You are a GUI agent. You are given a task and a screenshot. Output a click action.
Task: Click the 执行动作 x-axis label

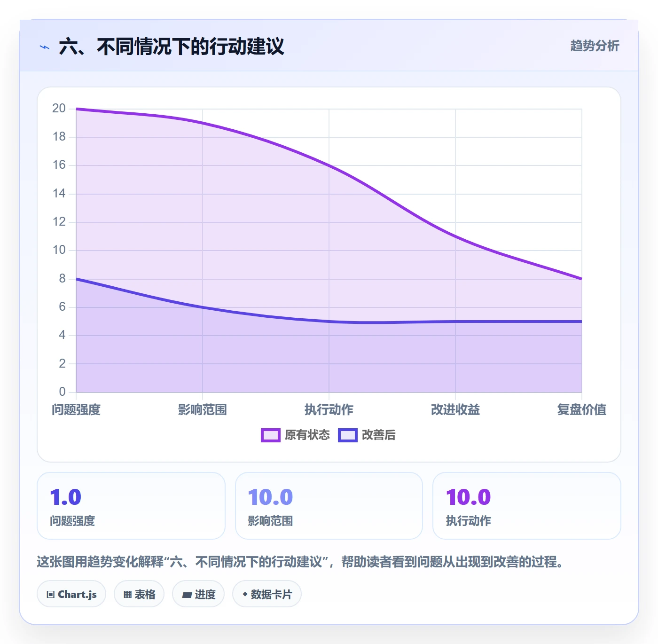tap(329, 410)
